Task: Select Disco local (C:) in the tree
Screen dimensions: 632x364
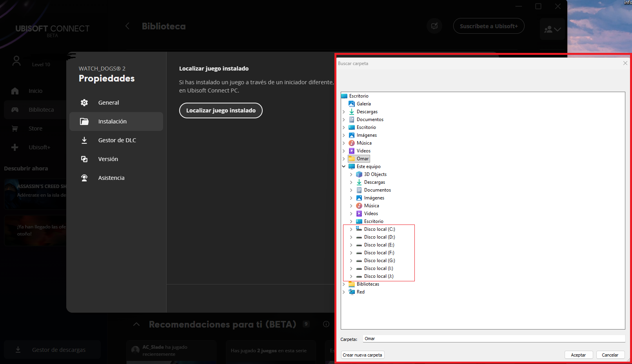Action: [379, 229]
